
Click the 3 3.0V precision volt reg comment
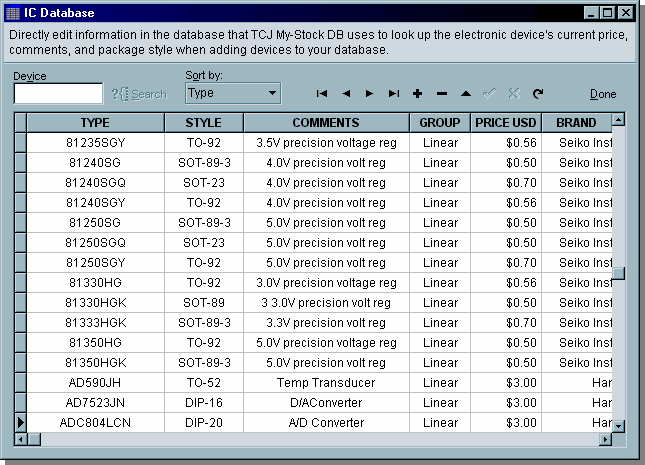tap(326, 303)
